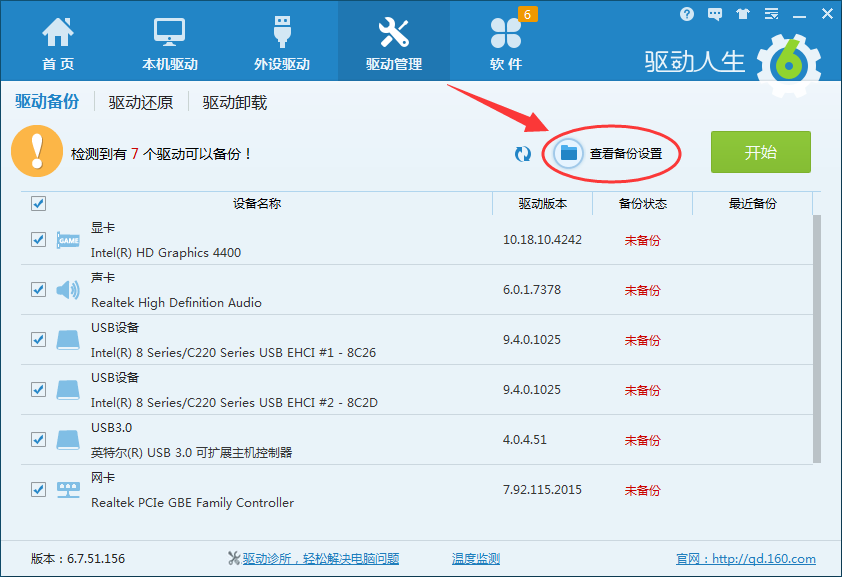842x577 pixels.
Task: Switch to 驱动备份 sub-tab
Action: coord(47,101)
